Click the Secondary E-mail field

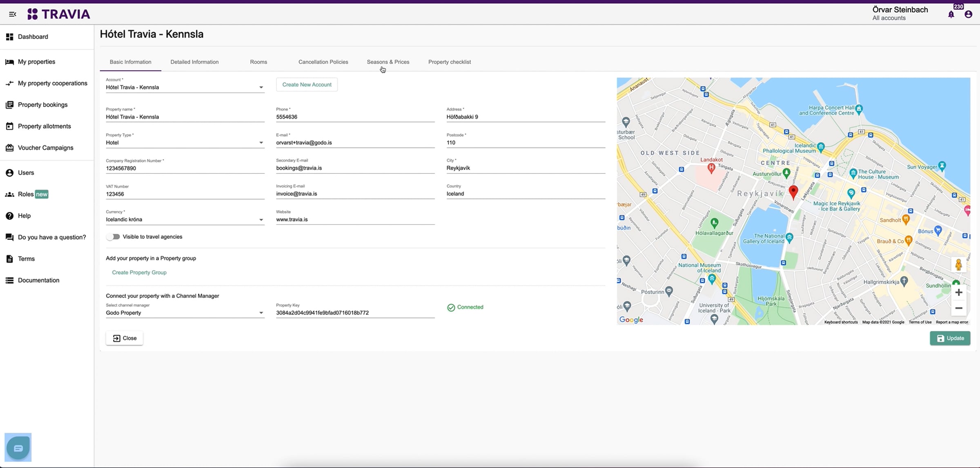tap(355, 168)
